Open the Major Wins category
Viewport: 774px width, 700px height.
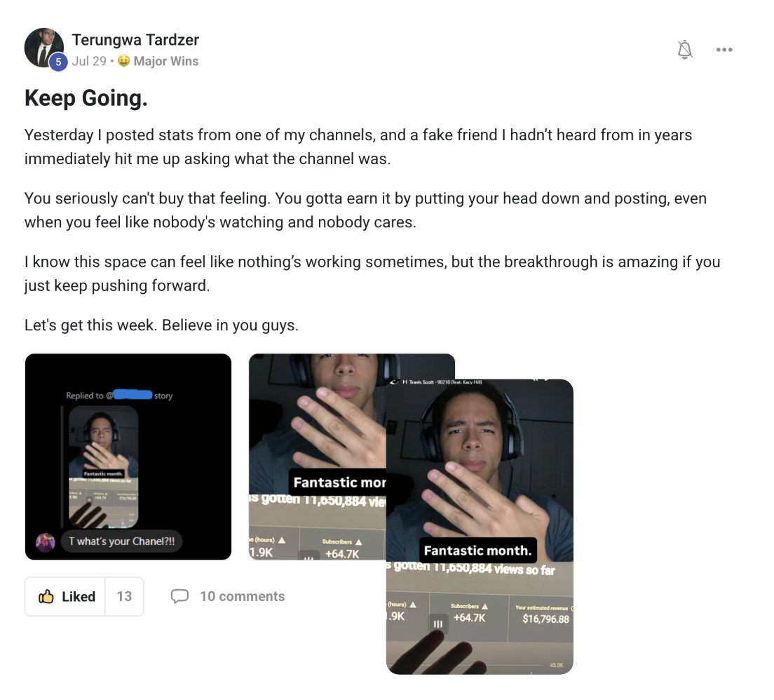pos(166,61)
